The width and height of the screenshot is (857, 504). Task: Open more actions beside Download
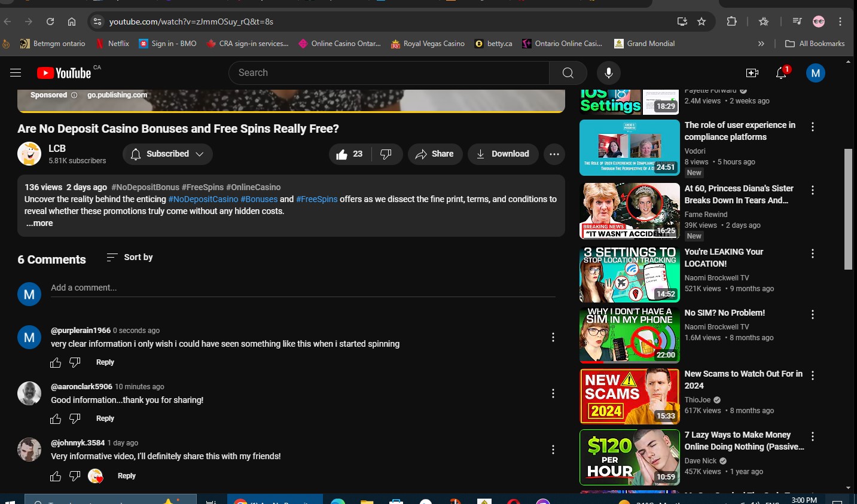coord(554,154)
